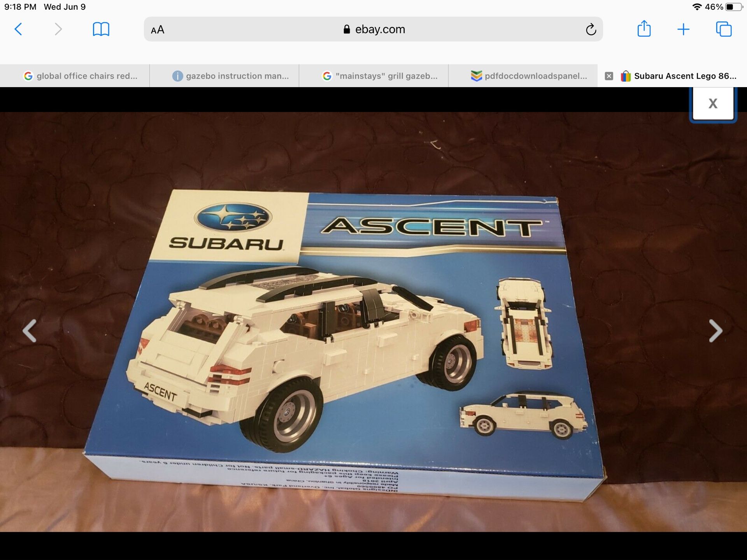
Task: Close the image viewer with X button
Action: pos(713,103)
